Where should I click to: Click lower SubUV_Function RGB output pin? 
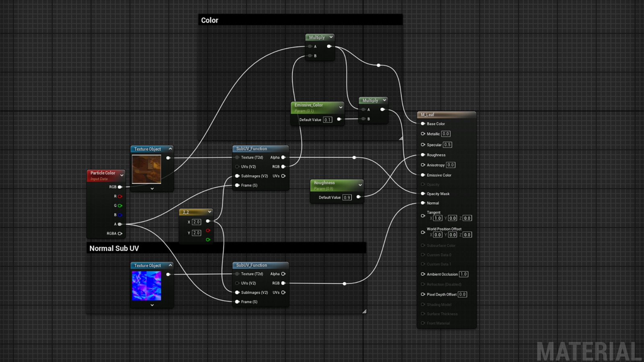(x=283, y=283)
